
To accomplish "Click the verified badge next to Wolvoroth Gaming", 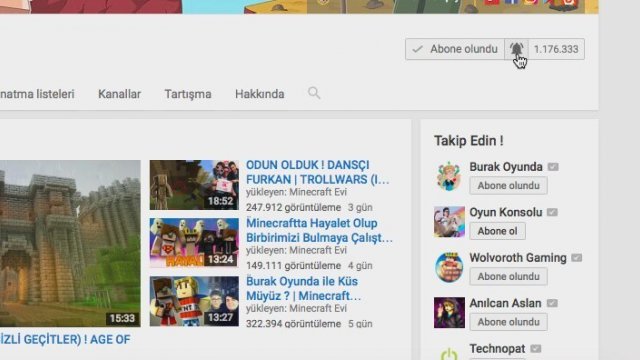I will tap(577, 258).
